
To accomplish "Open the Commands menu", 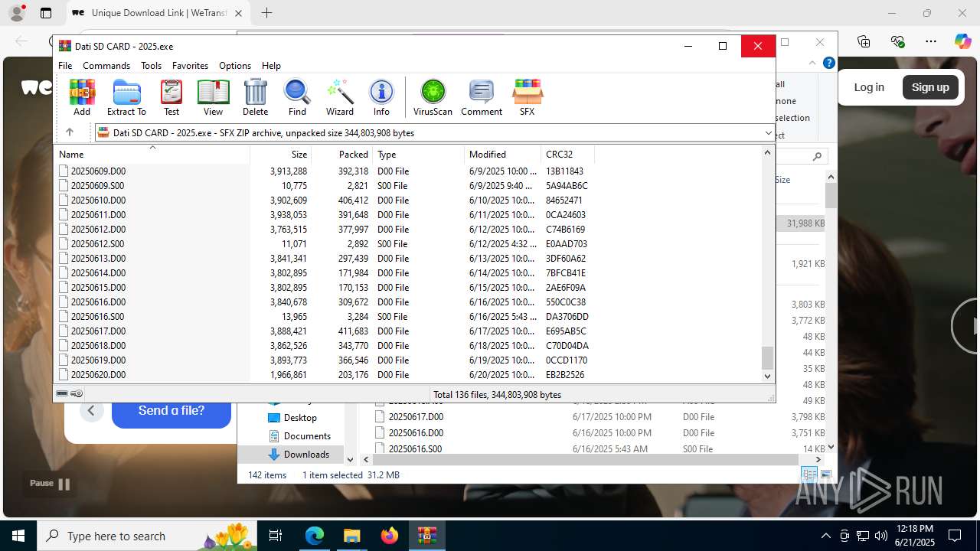I will click(x=106, y=66).
